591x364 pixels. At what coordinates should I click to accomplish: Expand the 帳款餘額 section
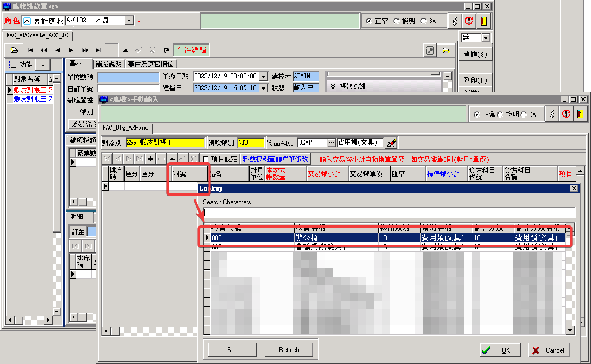click(x=333, y=86)
